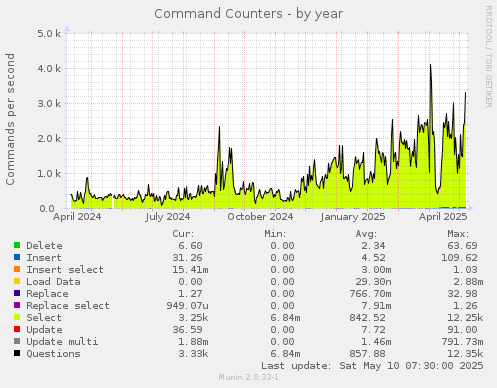Click the '2.0 k' y-axis label
The width and height of the screenshot is (497, 388).
(x=49, y=139)
